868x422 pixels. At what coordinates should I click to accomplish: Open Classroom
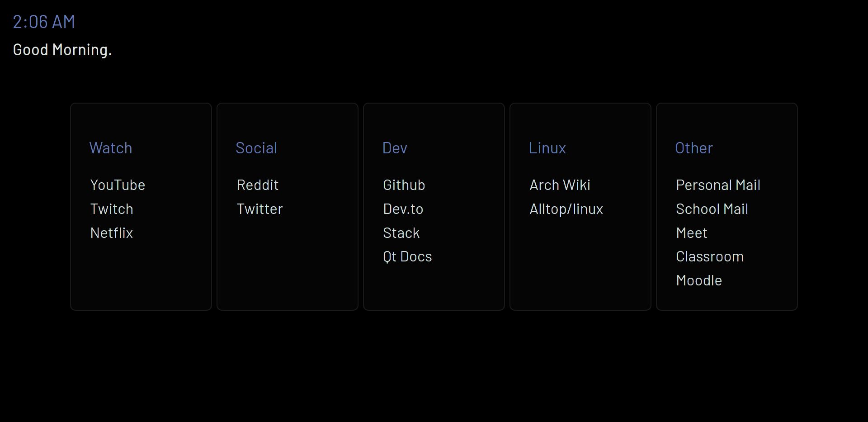pyautogui.click(x=709, y=256)
